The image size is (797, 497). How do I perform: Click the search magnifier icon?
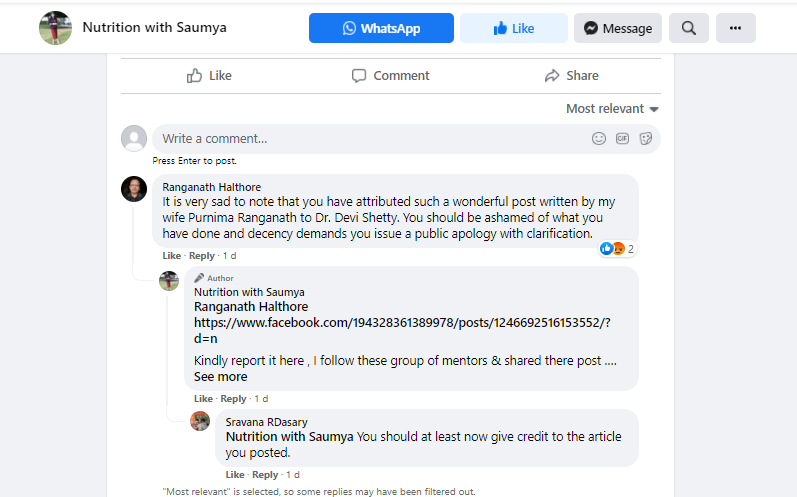tap(689, 28)
